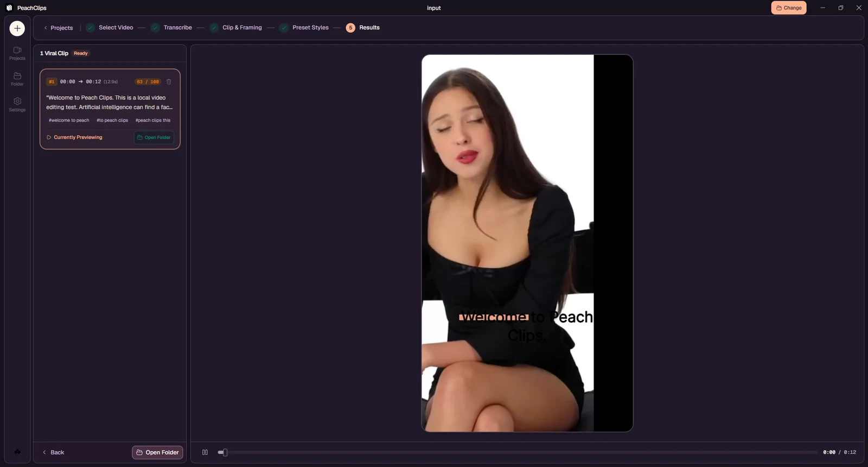868x467 pixels.
Task: Click the Change button at top right
Action: [x=789, y=8]
